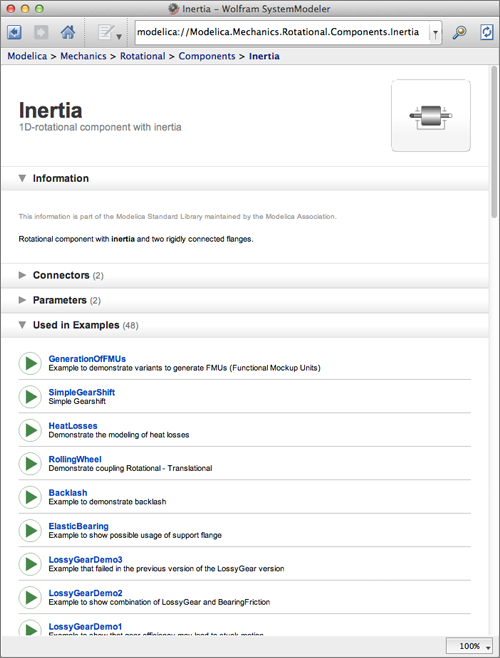Click the refresh page icon

(487, 32)
